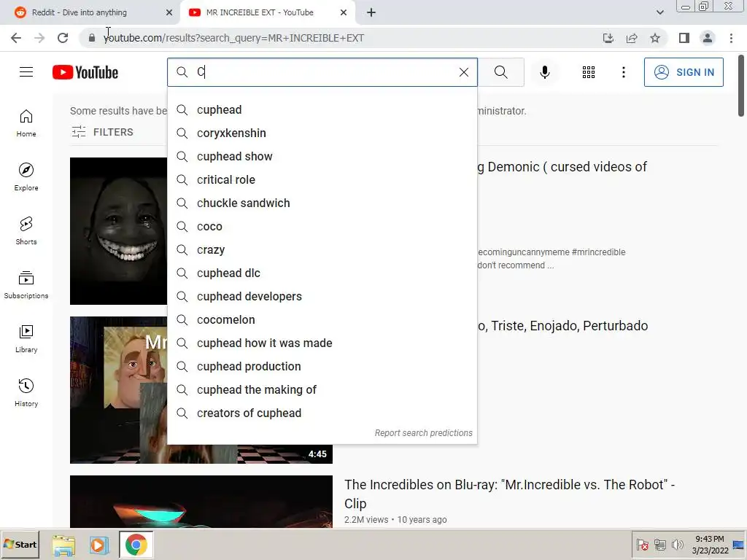Reload the current page
The height and width of the screenshot is (560, 747).
click(x=63, y=38)
